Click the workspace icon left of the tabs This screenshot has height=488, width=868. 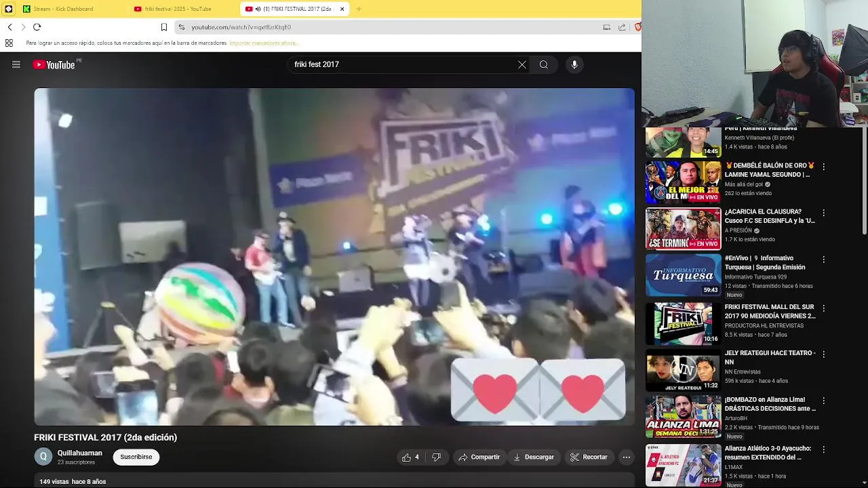(8, 9)
